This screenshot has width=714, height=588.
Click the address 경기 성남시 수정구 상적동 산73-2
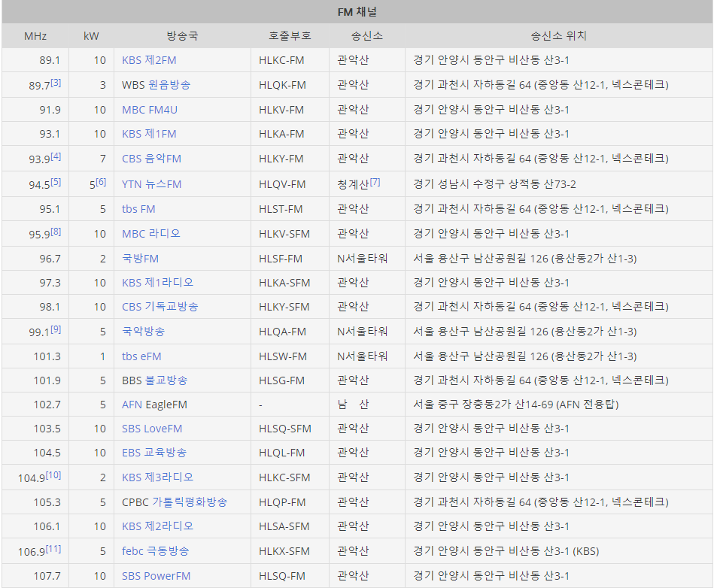coord(494,184)
